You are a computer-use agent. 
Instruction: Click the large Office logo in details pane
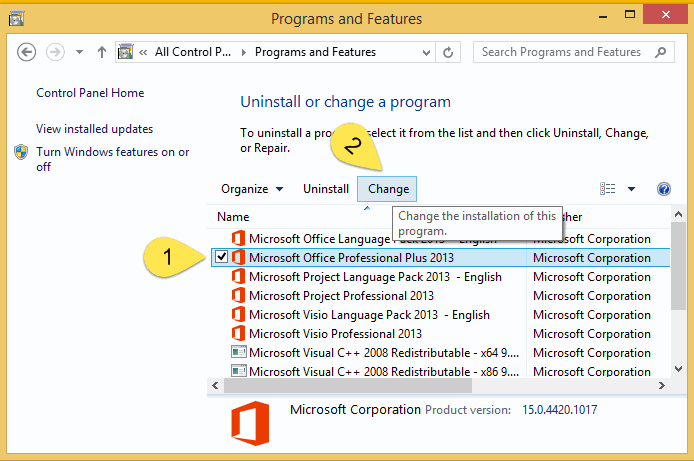pos(250,423)
